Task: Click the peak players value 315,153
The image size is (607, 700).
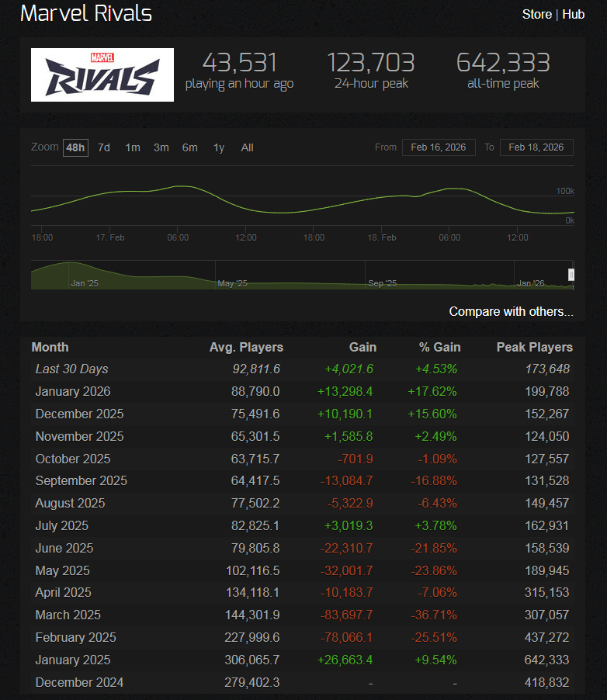Action: (547, 592)
